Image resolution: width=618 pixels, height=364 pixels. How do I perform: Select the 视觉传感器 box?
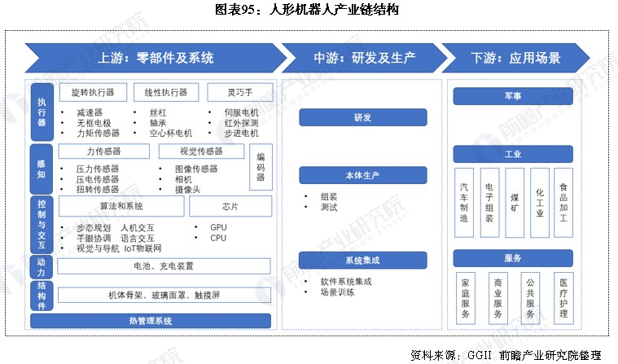[201, 151]
